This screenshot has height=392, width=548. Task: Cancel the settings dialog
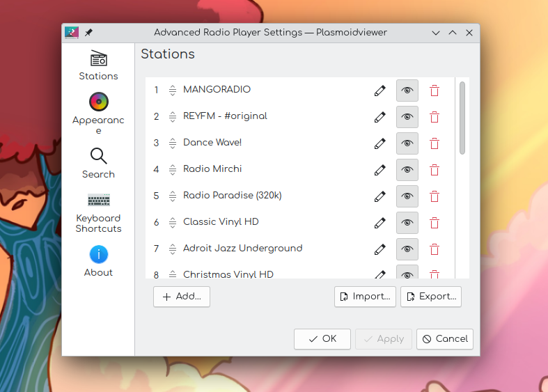[x=445, y=339]
